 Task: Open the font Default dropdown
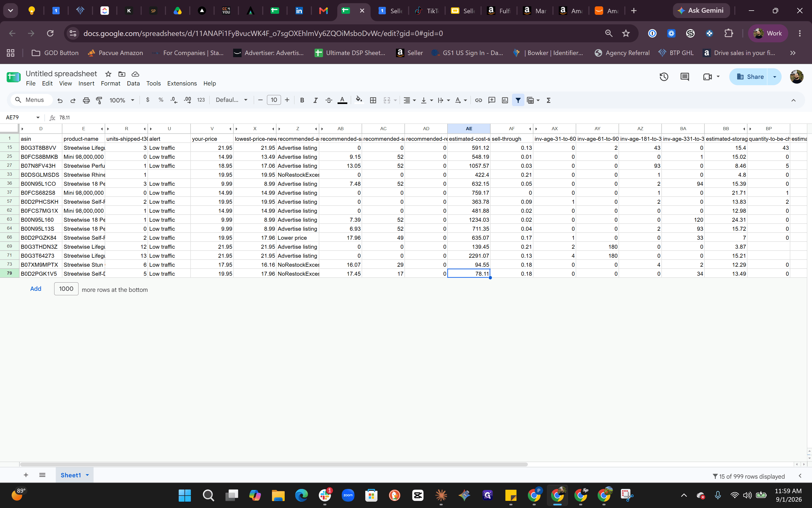coord(232,100)
